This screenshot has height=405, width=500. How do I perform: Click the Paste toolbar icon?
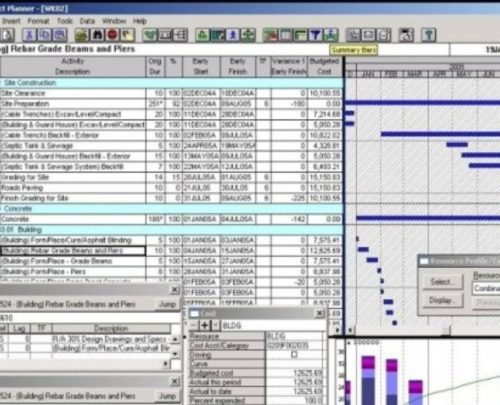coord(59,35)
